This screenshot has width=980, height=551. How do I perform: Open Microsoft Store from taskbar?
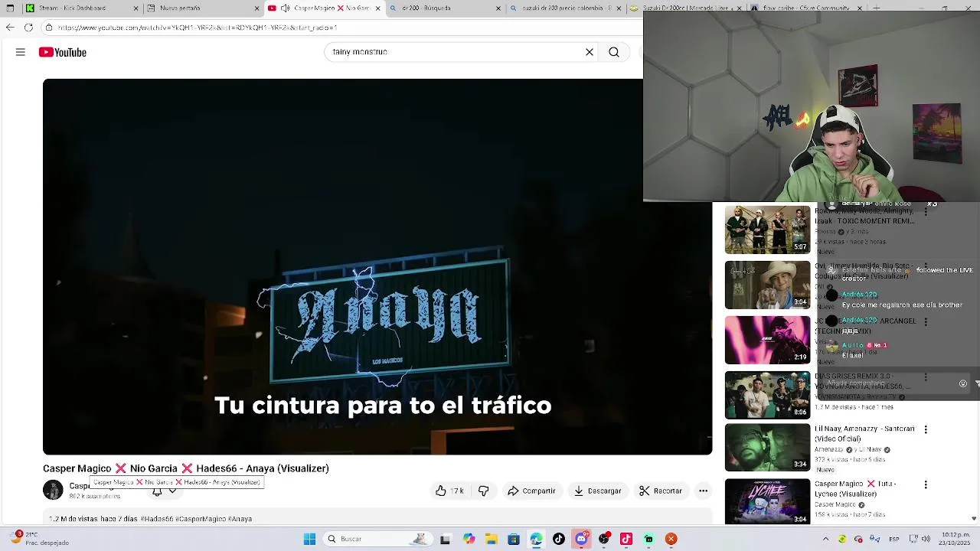(x=514, y=539)
